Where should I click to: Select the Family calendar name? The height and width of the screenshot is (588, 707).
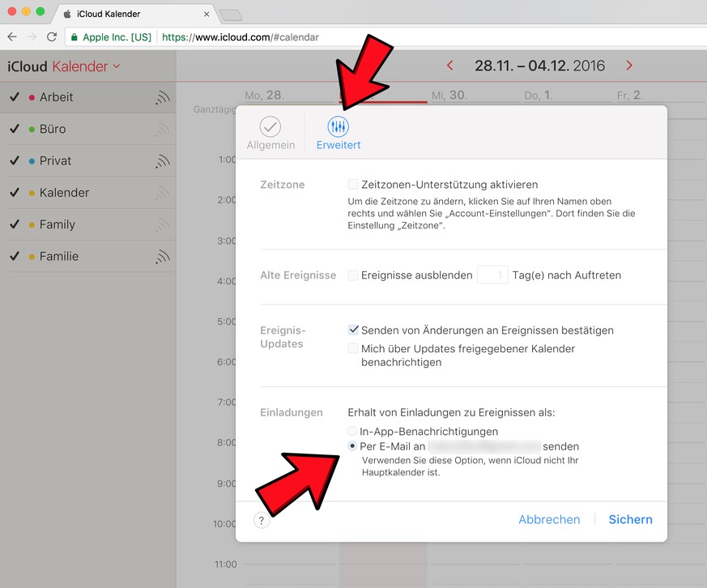click(57, 224)
